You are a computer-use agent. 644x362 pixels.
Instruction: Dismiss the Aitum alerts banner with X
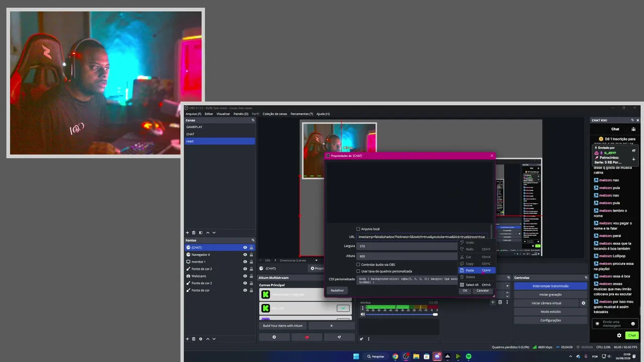(x=331, y=326)
